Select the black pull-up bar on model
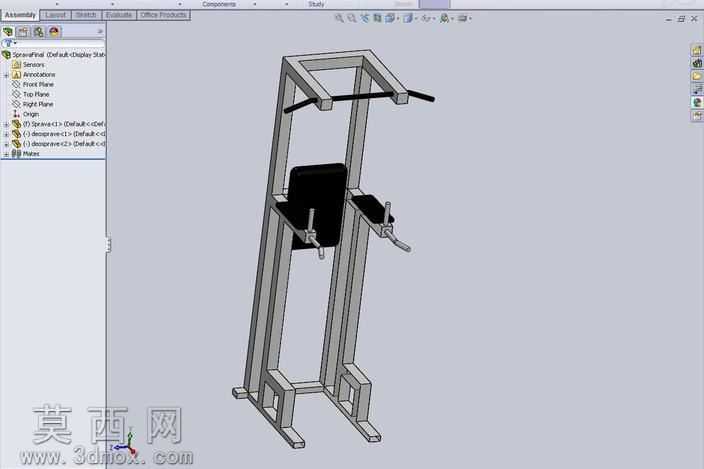The height and width of the screenshot is (469, 704). 362,96
